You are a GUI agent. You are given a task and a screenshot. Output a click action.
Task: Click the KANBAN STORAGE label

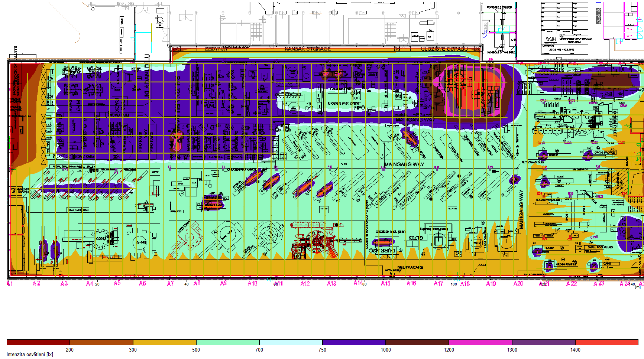tap(308, 49)
